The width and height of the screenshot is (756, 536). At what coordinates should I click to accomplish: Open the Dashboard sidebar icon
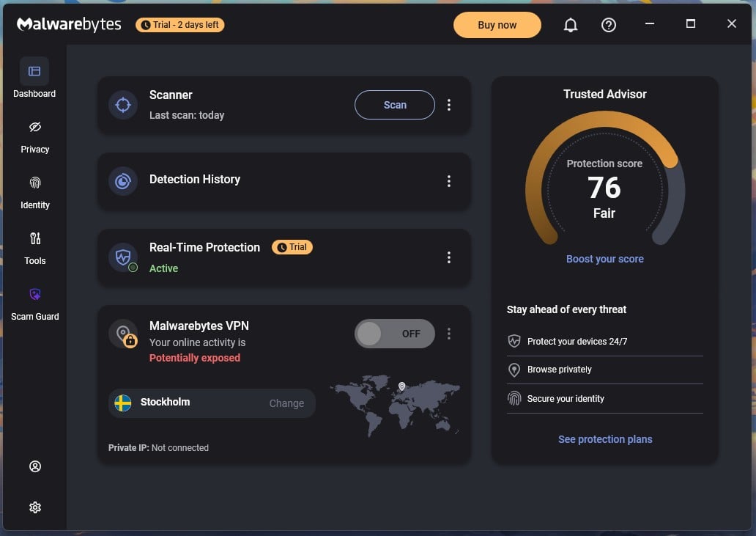[x=34, y=71]
